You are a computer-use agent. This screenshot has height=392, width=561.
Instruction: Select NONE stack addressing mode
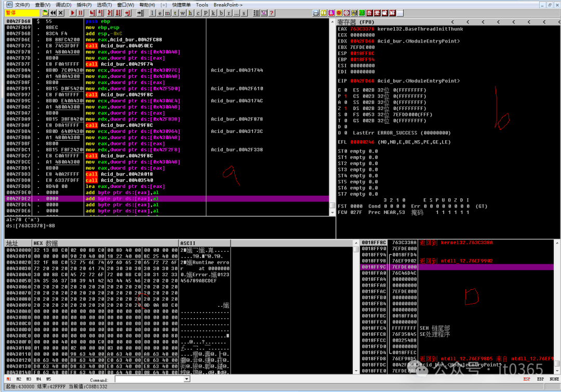coord(553,380)
